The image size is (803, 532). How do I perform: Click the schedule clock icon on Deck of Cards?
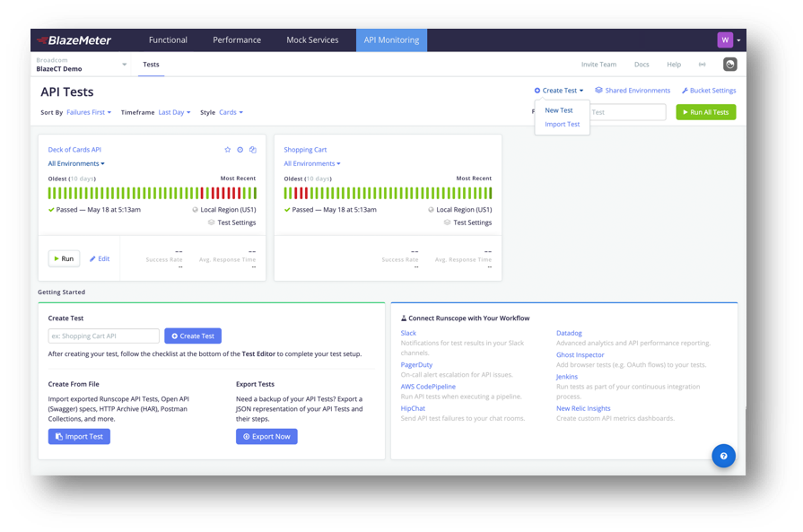point(240,150)
